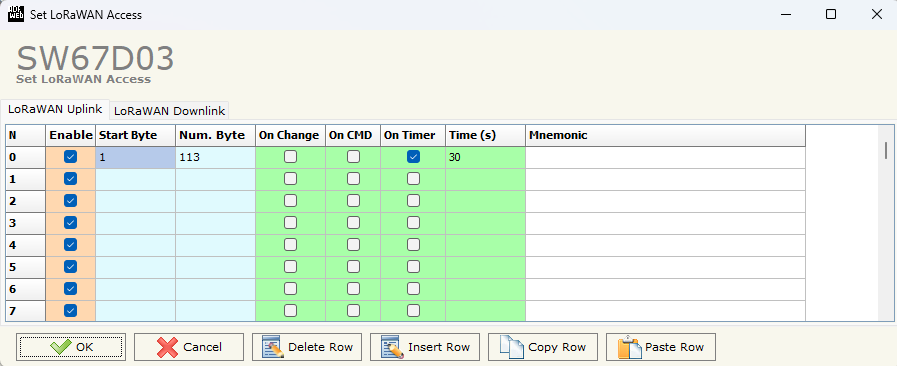Click the Enable column header
Image resolution: width=897 pixels, height=366 pixels.
point(71,136)
